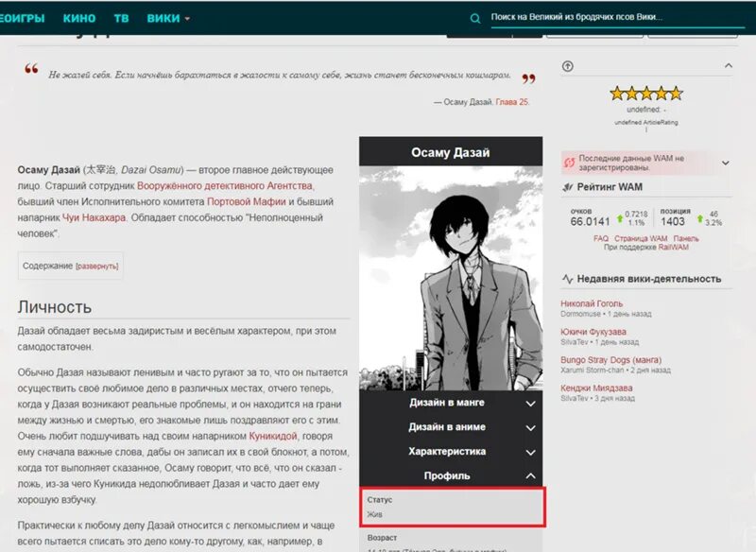Click the Возраст label in profile
This screenshot has height=552, width=756.
[382, 538]
